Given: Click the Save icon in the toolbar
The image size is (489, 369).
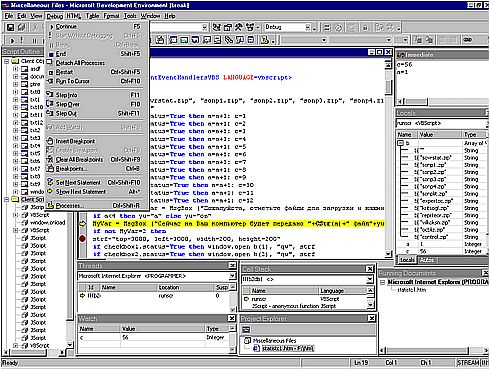Looking at the screenshot, I should [x=11, y=27].
